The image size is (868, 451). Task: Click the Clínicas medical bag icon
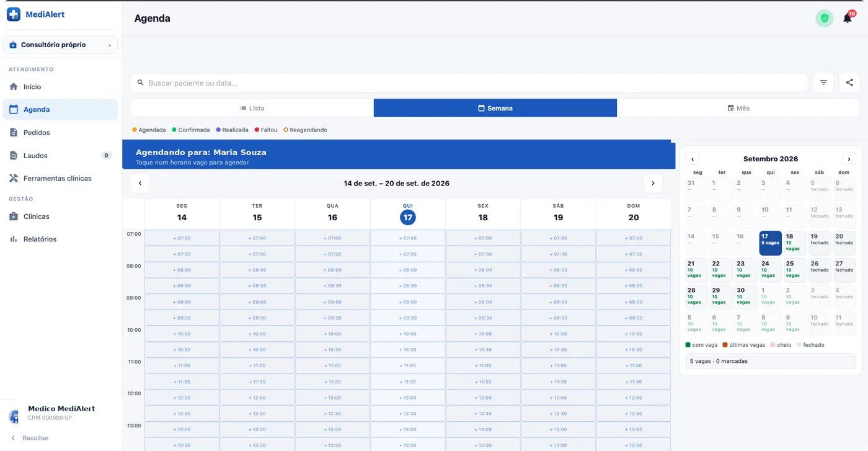point(14,217)
